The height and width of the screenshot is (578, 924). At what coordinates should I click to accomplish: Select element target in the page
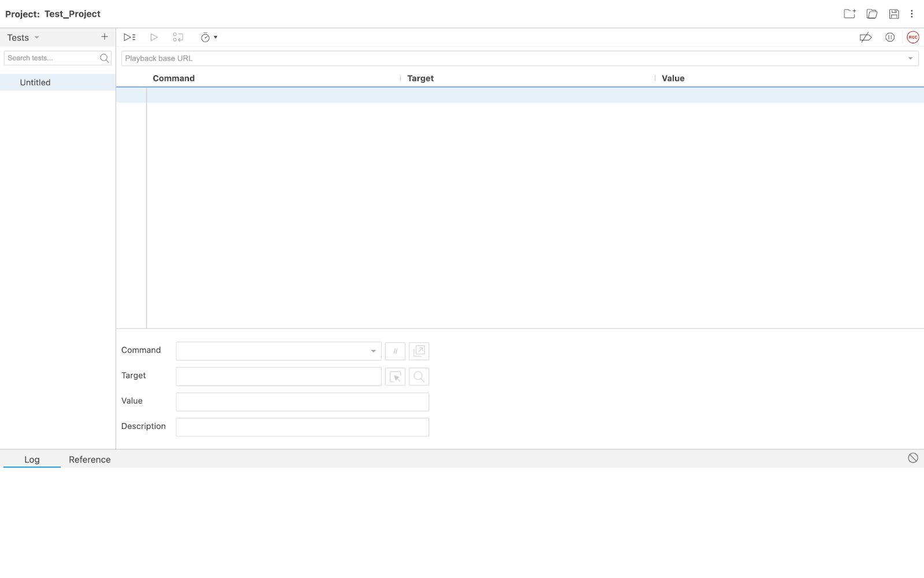tap(395, 376)
